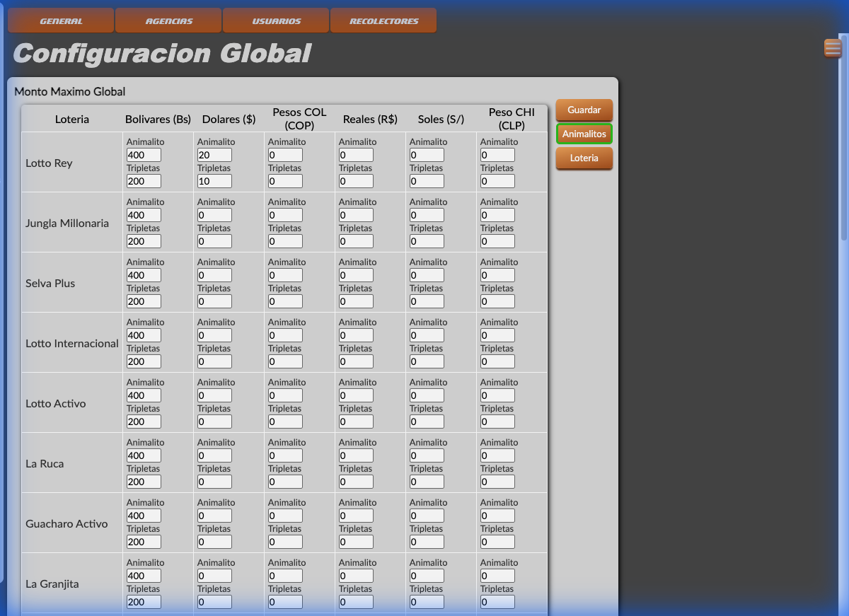The height and width of the screenshot is (616, 849).
Task: Edit Jungla Millonaria Tripletas Bolivares value
Action: pyautogui.click(x=144, y=240)
